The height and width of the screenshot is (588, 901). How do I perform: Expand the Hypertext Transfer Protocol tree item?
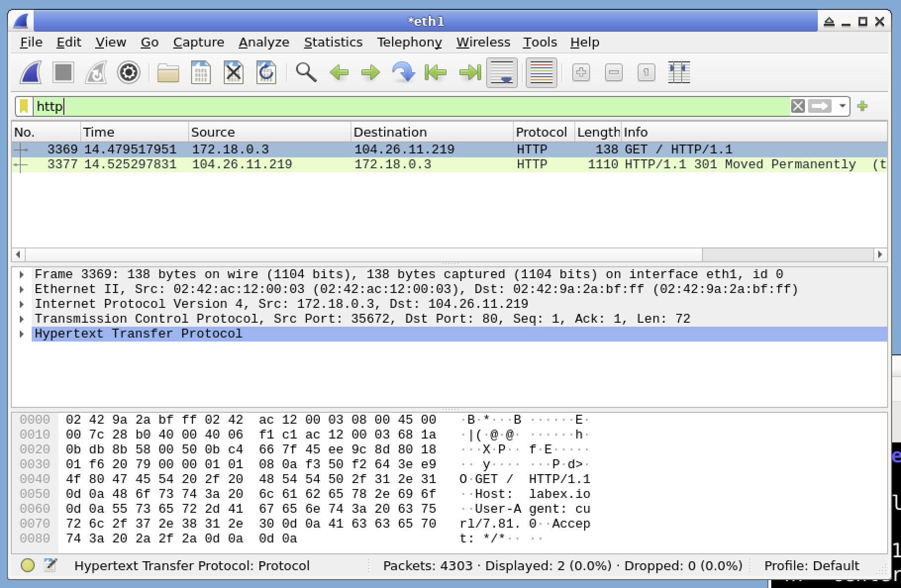[x=22, y=334]
